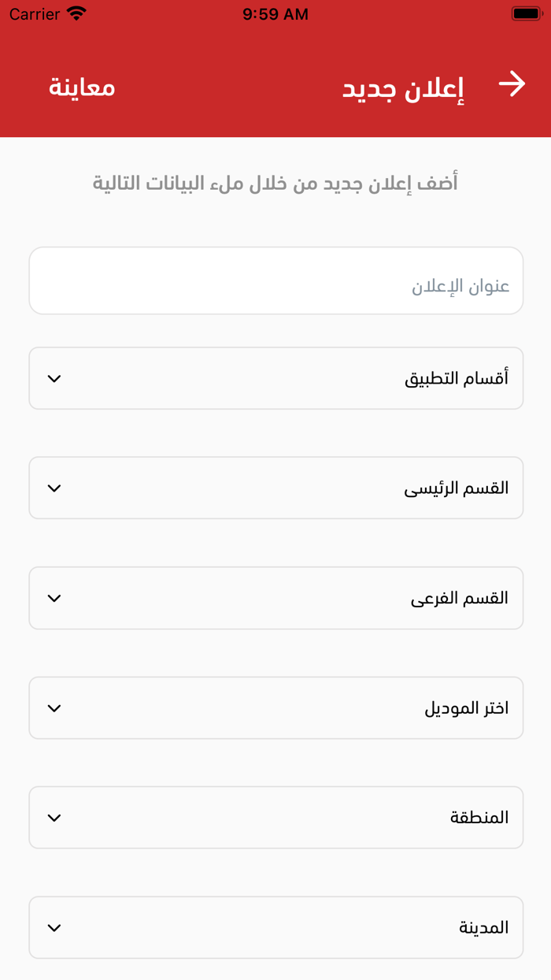551x980 pixels.
Task: Tap the chevron next to اختر الموديل
Action: (x=54, y=707)
